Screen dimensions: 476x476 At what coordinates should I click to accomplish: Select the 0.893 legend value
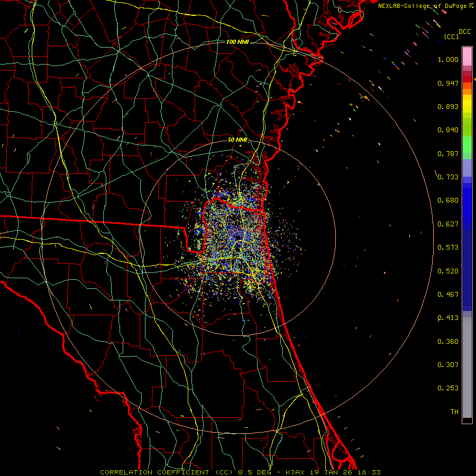point(448,106)
